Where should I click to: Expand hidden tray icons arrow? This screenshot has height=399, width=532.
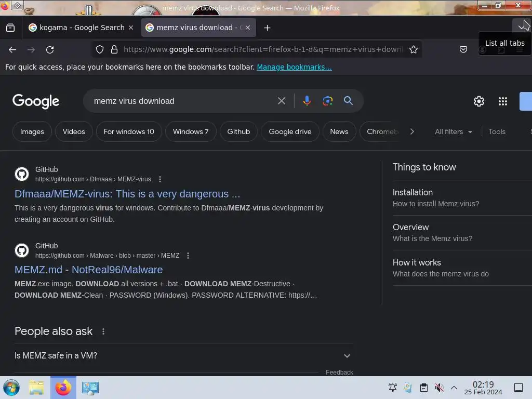454,388
